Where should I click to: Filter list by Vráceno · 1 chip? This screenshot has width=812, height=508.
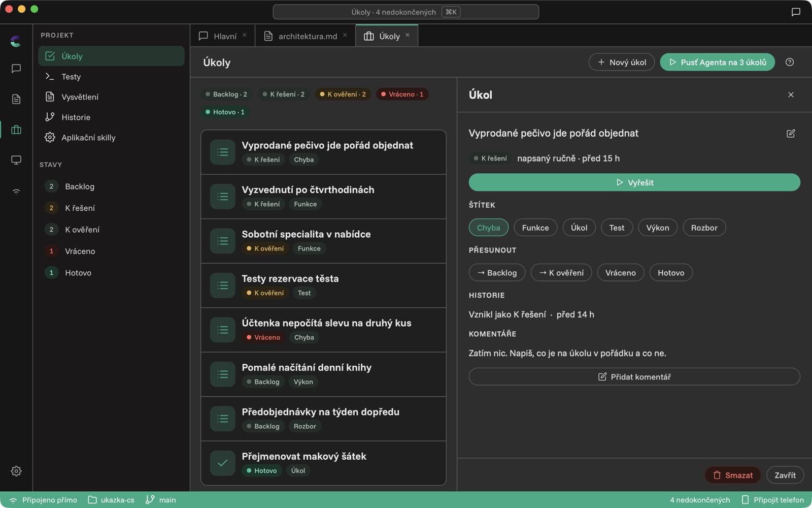402,94
